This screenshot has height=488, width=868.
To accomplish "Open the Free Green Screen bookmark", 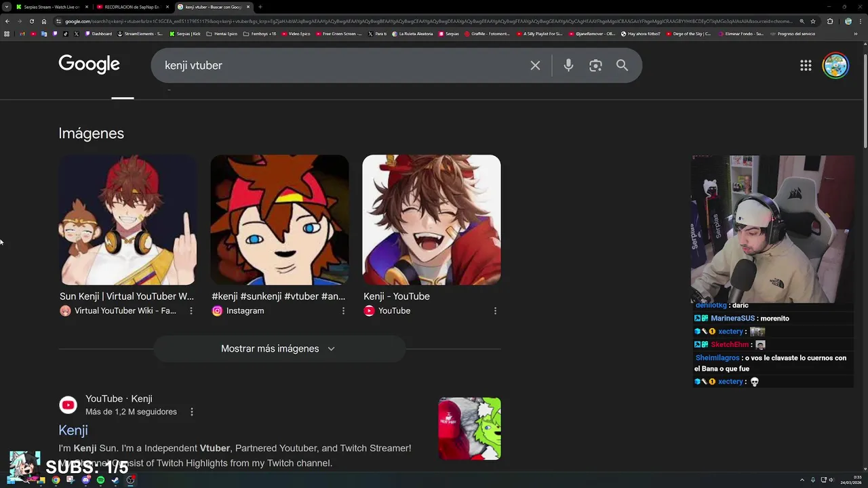I will 338,33.
